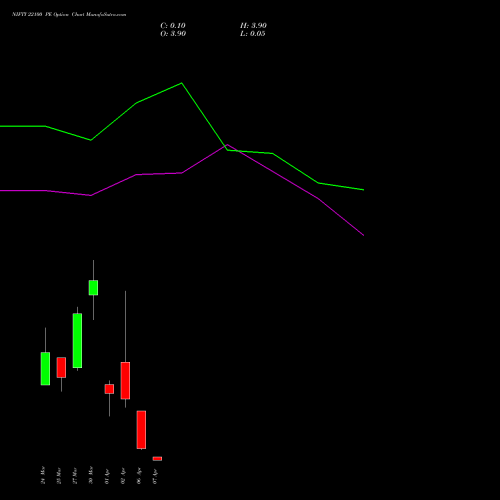Viewport: 500px width, 500px height.
Task: Click the low value L: 0.05
Action: [x=253, y=34]
